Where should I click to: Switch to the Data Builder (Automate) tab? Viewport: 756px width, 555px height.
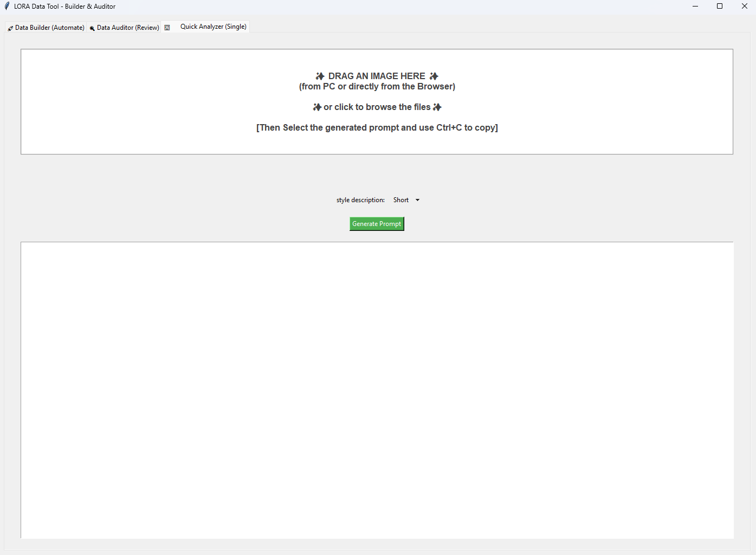pos(46,28)
